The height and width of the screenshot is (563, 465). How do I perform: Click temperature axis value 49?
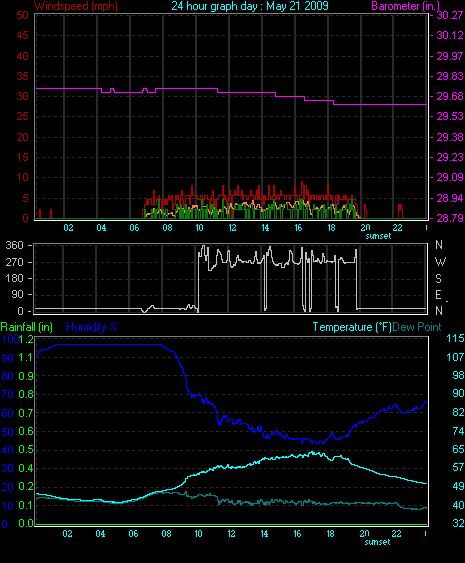coord(459,486)
